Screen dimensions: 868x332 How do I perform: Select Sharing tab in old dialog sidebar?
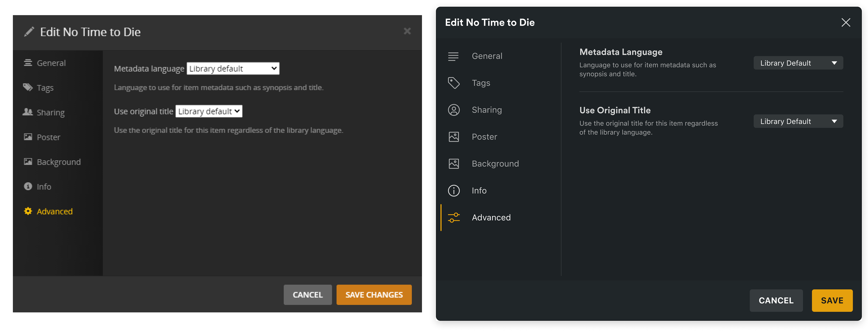[x=50, y=113]
